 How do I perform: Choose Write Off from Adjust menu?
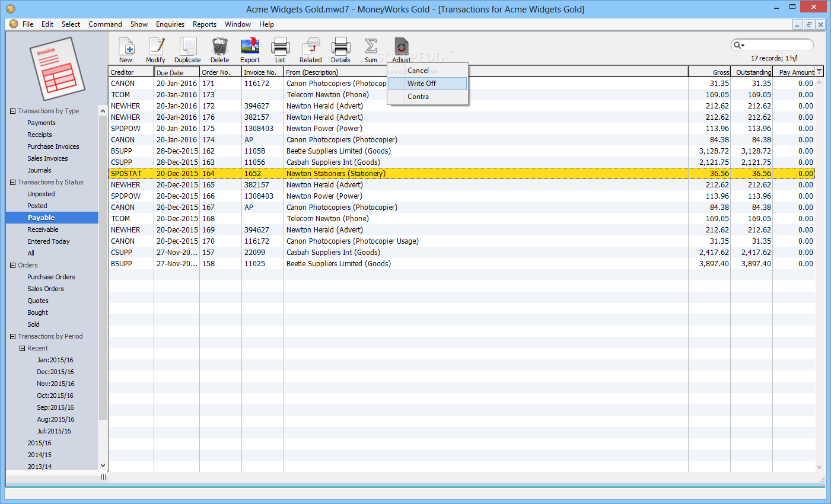pyautogui.click(x=428, y=84)
